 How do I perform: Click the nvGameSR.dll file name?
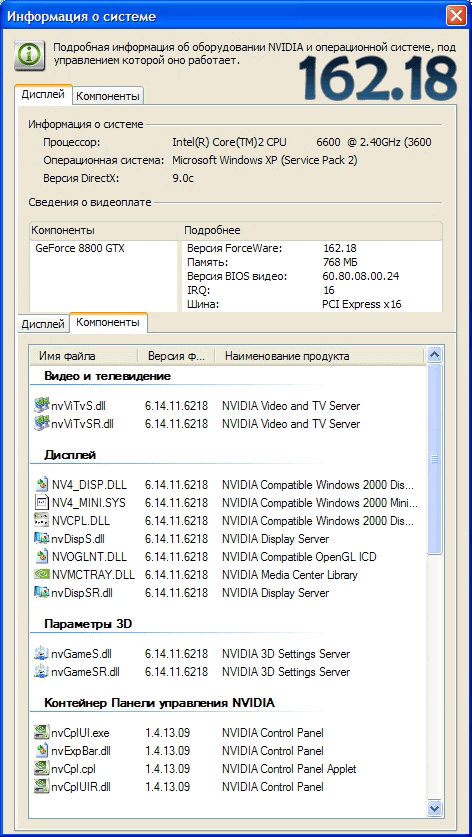click(x=85, y=672)
